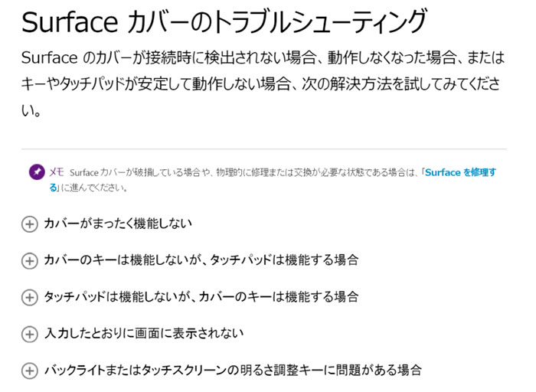The height and width of the screenshot is (392, 536).
Task: Expand the 'カバーがまったく機能しない' section plus icon
Action: tap(29, 224)
